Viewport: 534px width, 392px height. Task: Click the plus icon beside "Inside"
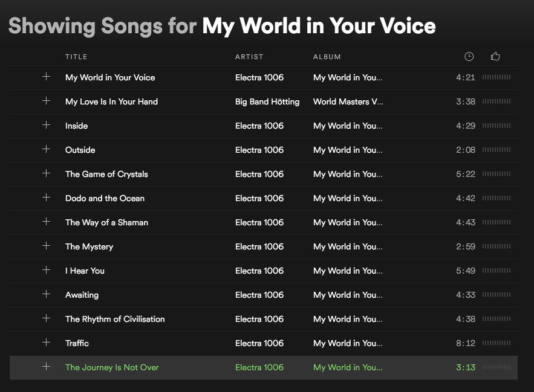(x=46, y=125)
